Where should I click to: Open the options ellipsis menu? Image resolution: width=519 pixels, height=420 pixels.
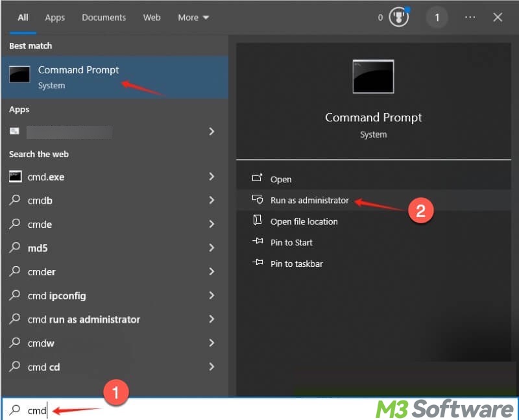[x=471, y=18]
